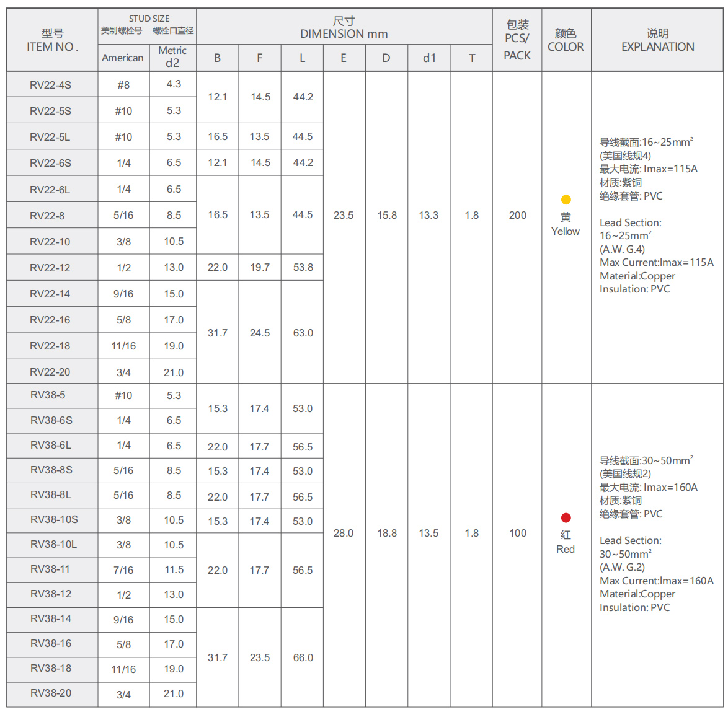
Task: Select item number RV38-10S
Action: [x=55, y=519]
